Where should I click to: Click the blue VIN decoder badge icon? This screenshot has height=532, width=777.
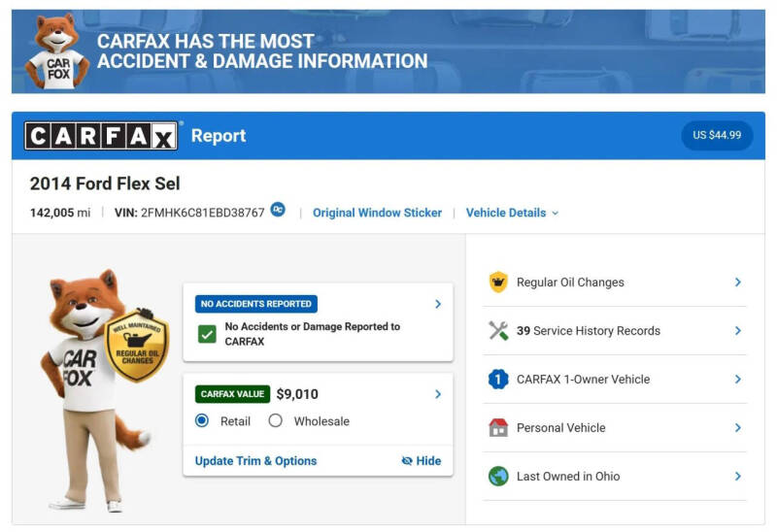[x=278, y=210]
